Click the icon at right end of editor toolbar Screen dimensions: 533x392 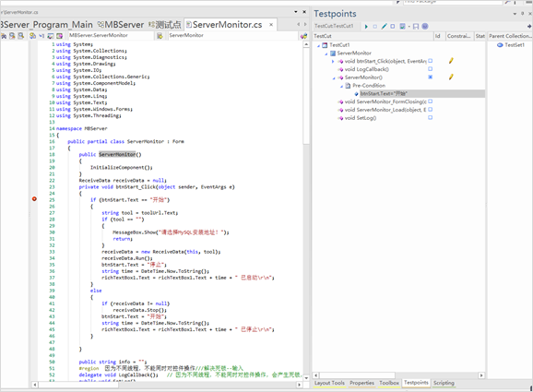[303, 35]
